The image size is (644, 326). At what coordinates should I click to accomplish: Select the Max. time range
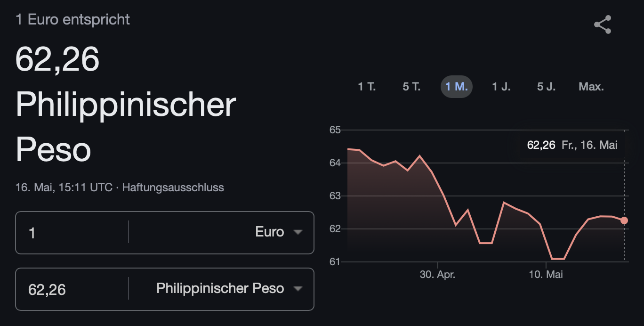(591, 87)
